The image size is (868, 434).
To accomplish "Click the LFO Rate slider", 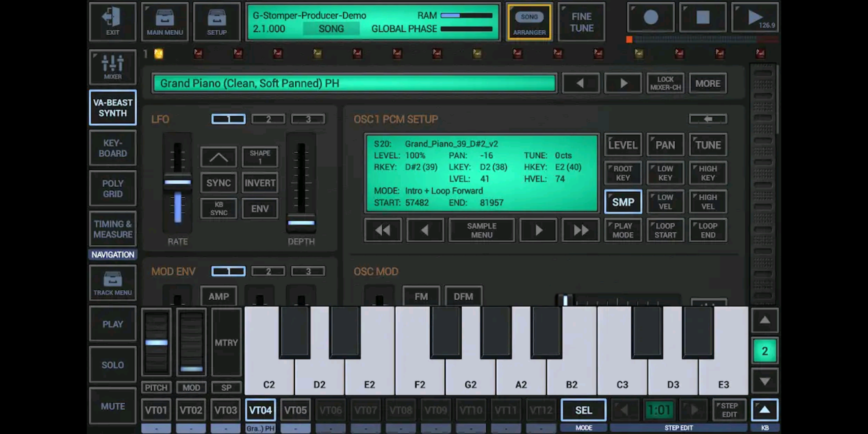I will click(177, 183).
